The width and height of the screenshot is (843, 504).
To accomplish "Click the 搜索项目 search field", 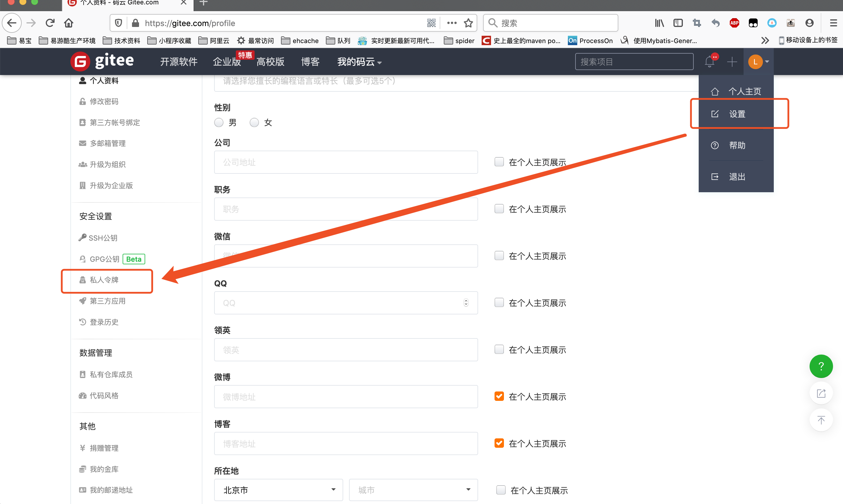I will pos(634,62).
